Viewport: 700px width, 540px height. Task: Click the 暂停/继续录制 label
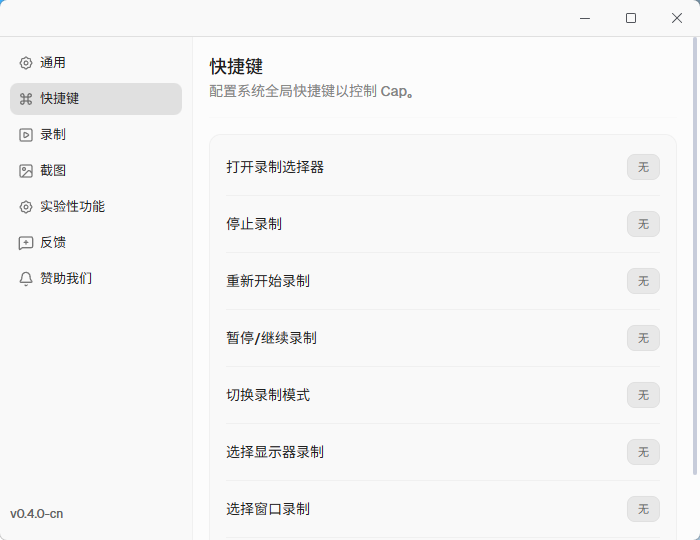point(271,338)
